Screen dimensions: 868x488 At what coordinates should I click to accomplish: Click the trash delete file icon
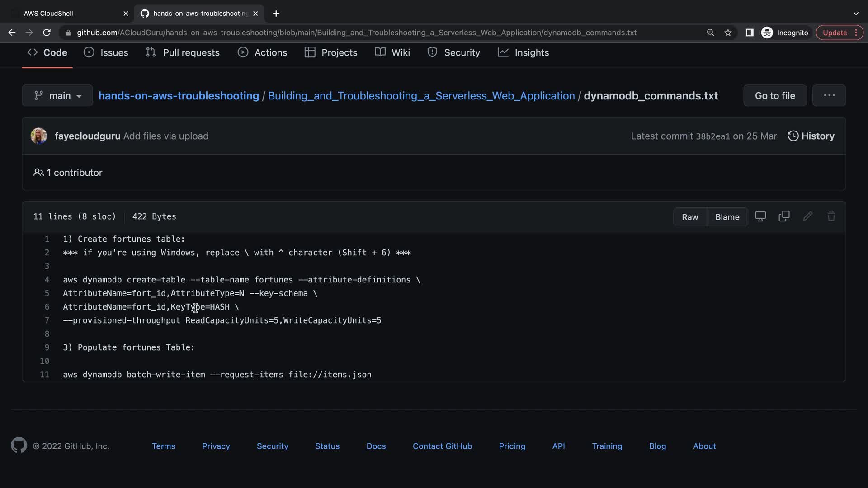point(831,216)
